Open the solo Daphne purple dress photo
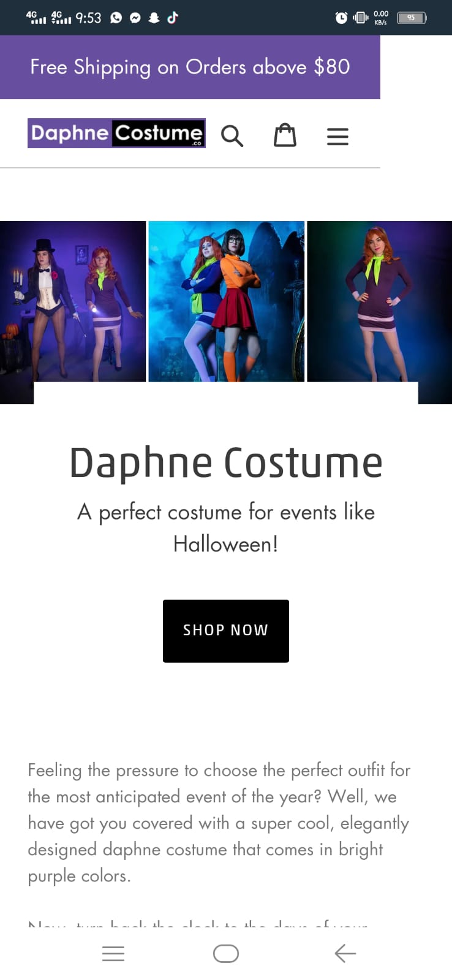452x980 pixels. [380, 301]
